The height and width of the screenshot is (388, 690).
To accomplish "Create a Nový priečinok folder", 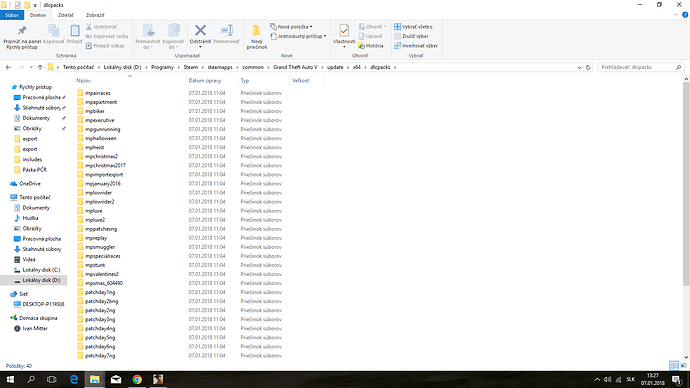I will point(257,37).
